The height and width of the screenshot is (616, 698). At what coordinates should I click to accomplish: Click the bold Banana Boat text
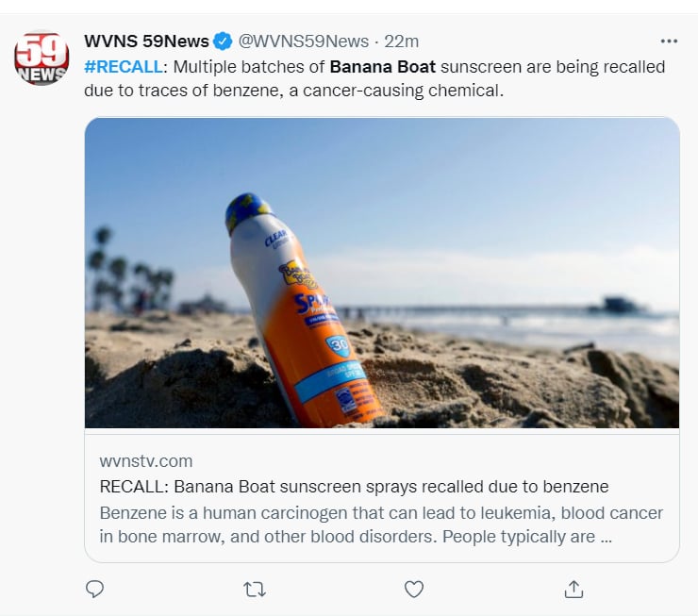[x=382, y=67]
